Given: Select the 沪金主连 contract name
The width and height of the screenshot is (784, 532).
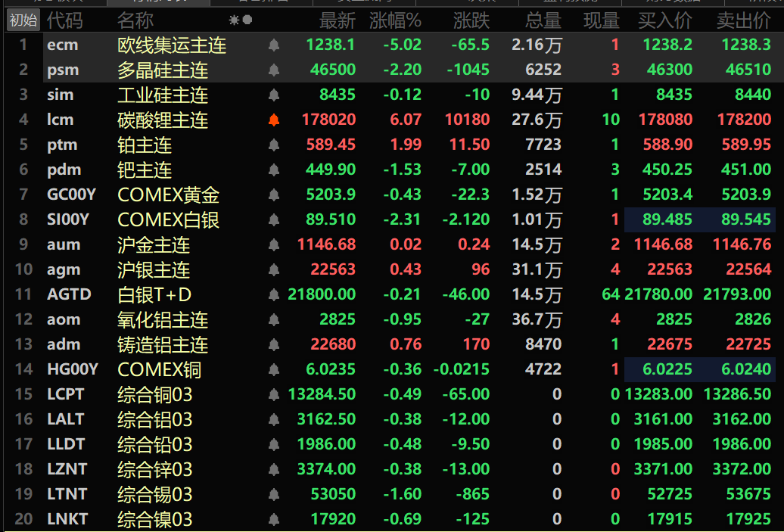Looking at the screenshot, I should coord(154,244).
